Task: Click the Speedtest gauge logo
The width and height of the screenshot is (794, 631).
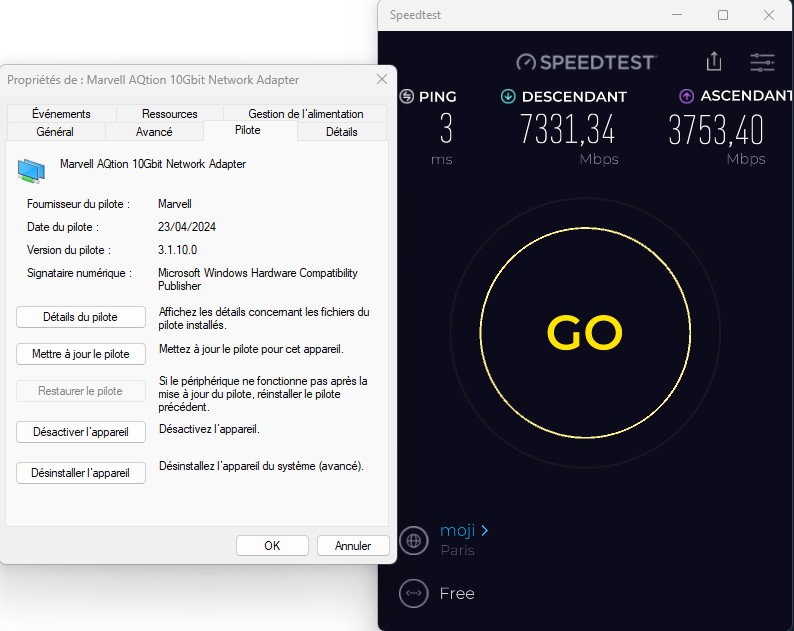Action: coord(526,62)
